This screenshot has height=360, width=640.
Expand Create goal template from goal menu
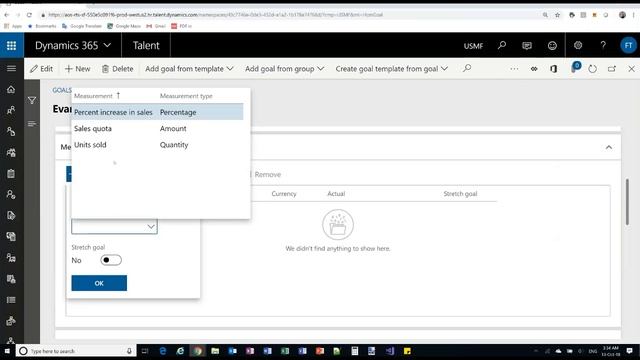click(x=391, y=69)
